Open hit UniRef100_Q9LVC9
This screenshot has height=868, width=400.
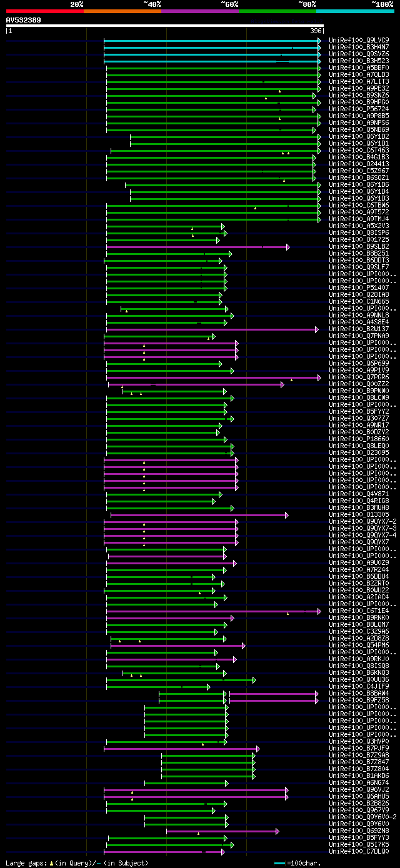tap(359, 40)
